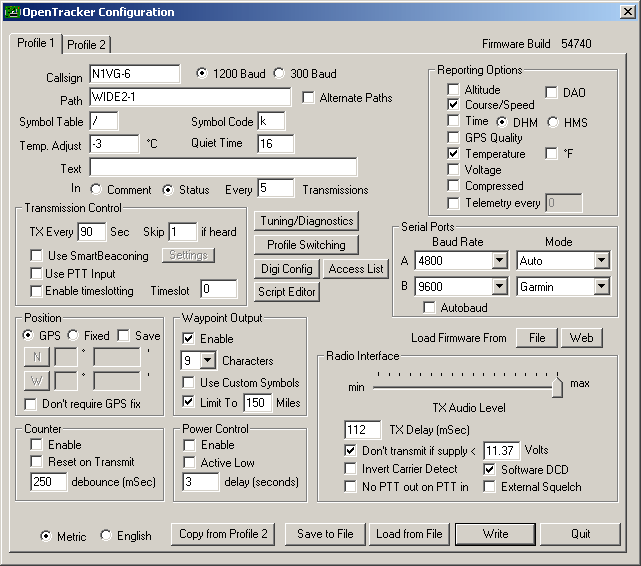The height and width of the screenshot is (566, 641).
Task: Click Copy from Profile 2
Action: pyautogui.click(x=223, y=534)
